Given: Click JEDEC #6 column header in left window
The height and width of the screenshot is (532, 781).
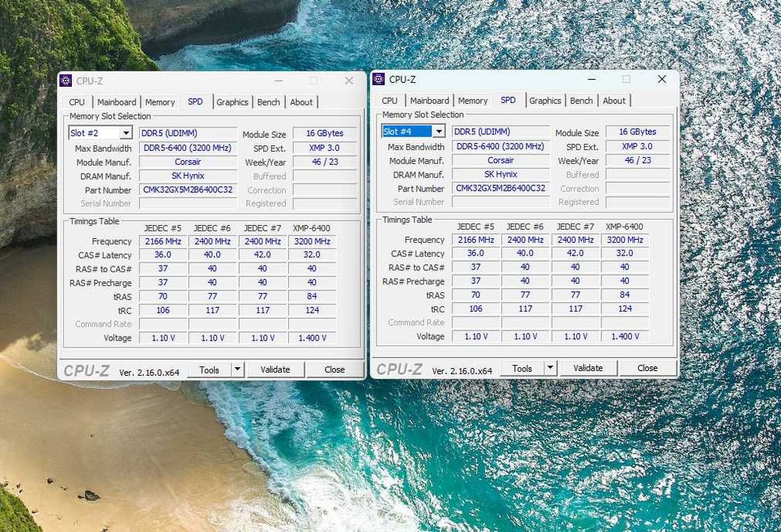Looking at the screenshot, I should pyautogui.click(x=212, y=228).
